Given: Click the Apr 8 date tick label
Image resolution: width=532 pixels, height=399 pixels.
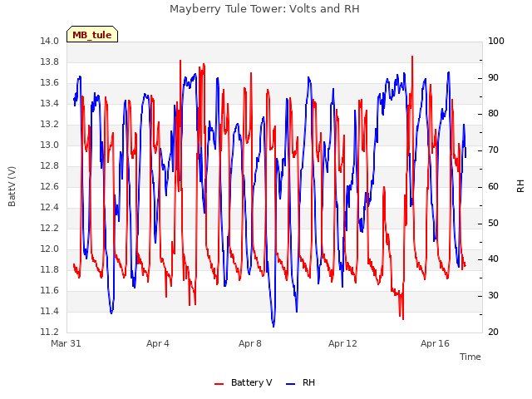Looking at the screenshot, I should click(250, 343).
